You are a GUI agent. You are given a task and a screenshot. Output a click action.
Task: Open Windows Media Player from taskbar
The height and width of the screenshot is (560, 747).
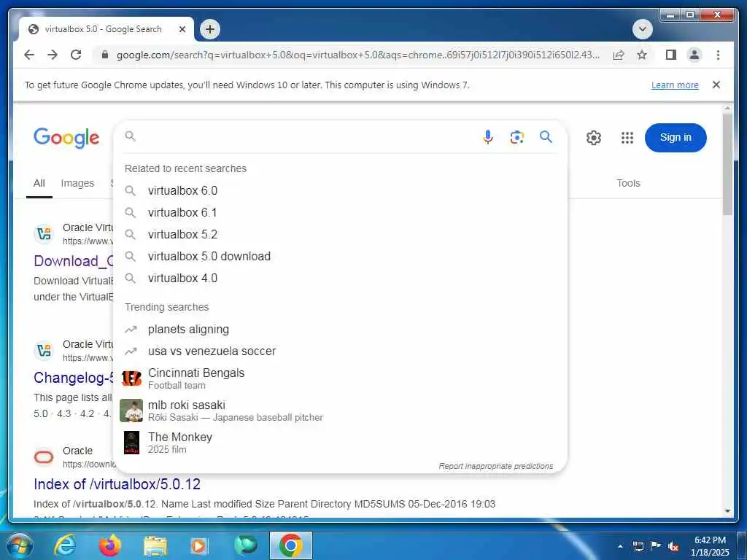click(200, 545)
